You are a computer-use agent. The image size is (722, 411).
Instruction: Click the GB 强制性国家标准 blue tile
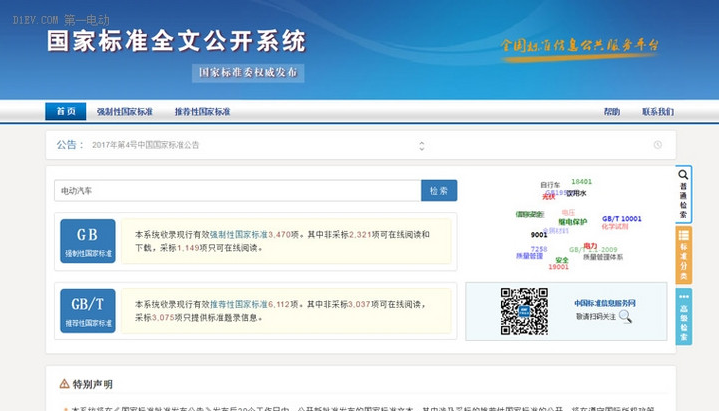[x=88, y=241]
